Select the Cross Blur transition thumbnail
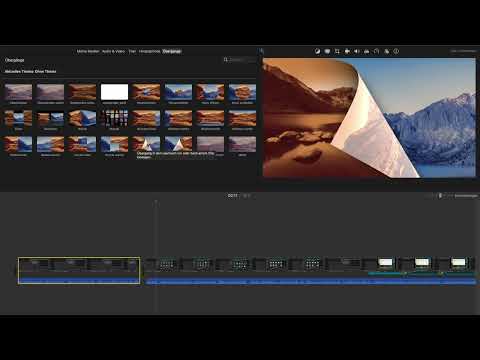This screenshot has height=360, width=480. pos(50,92)
